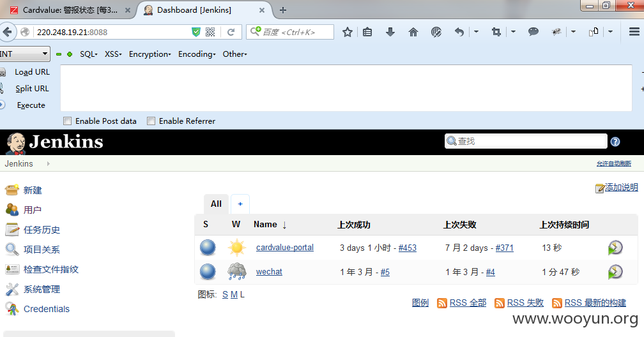
Task: Open 任务历史 in the sidebar
Action: tap(42, 230)
